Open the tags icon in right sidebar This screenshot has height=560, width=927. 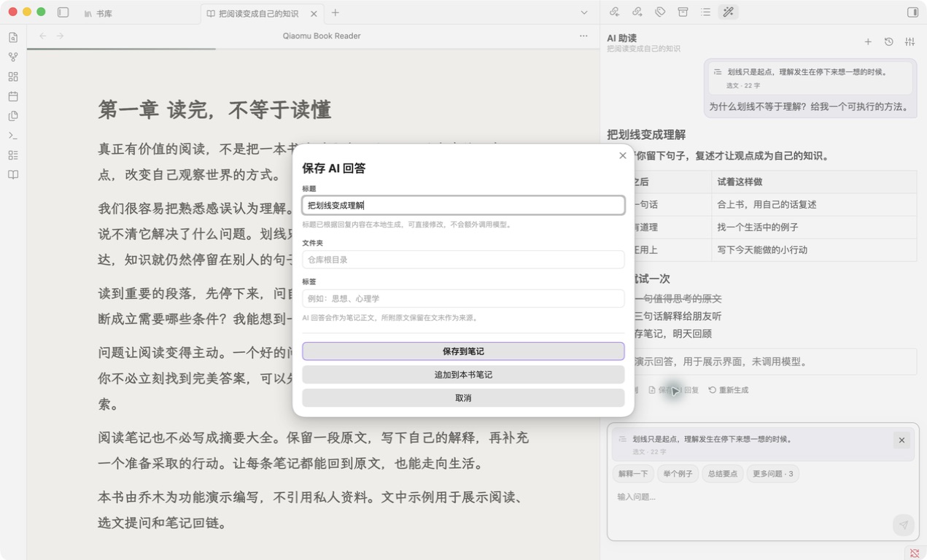pyautogui.click(x=660, y=12)
